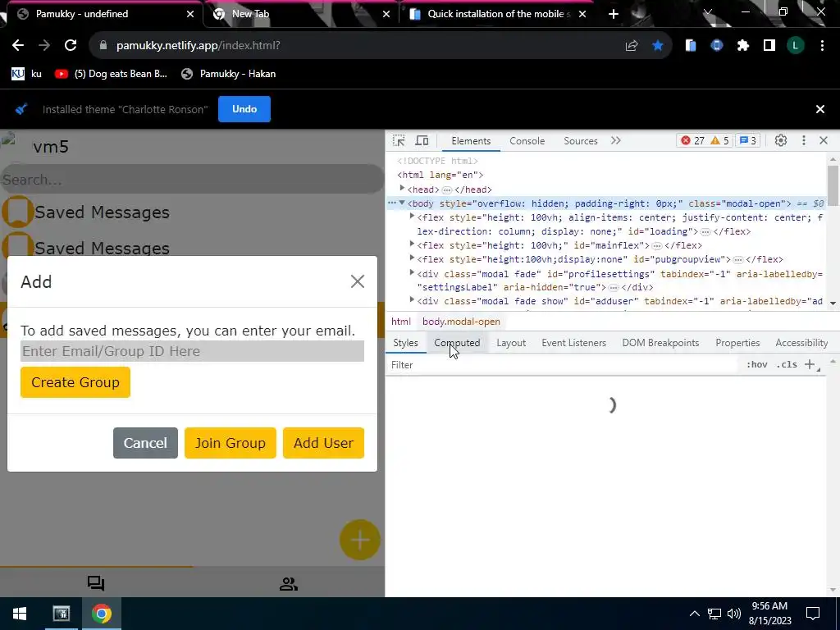Screen dimensions: 840x630
Task: Click the Enter Email/Group ID field
Action: point(192,351)
